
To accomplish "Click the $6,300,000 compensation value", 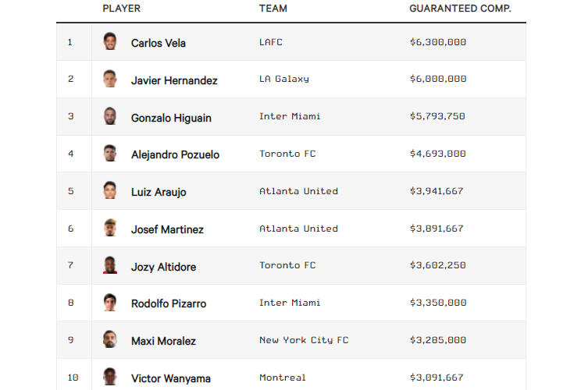I will click(437, 42).
